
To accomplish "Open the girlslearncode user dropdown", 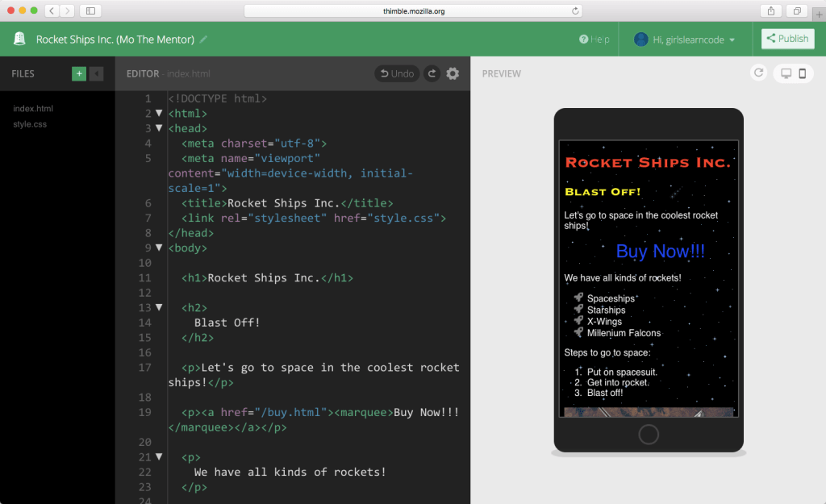I will [x=685, y=40].
